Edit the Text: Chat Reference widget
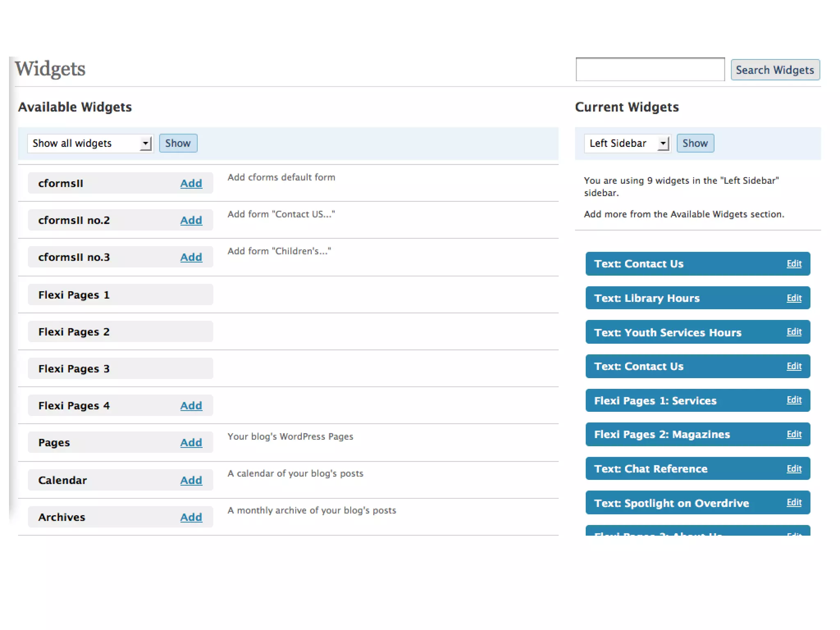Image resolution: width=840 pixels, height=630 pixels. [794, 469]
